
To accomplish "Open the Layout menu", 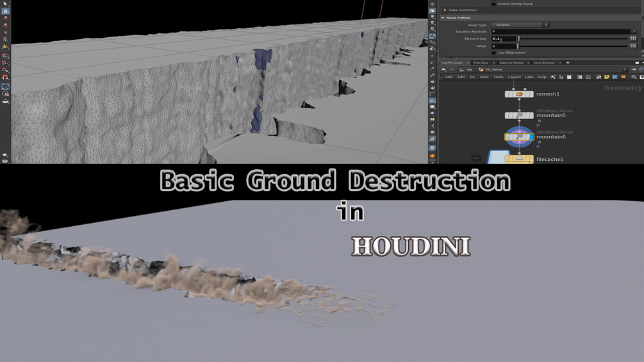I will pyautogui.click(x=514, y=77).
